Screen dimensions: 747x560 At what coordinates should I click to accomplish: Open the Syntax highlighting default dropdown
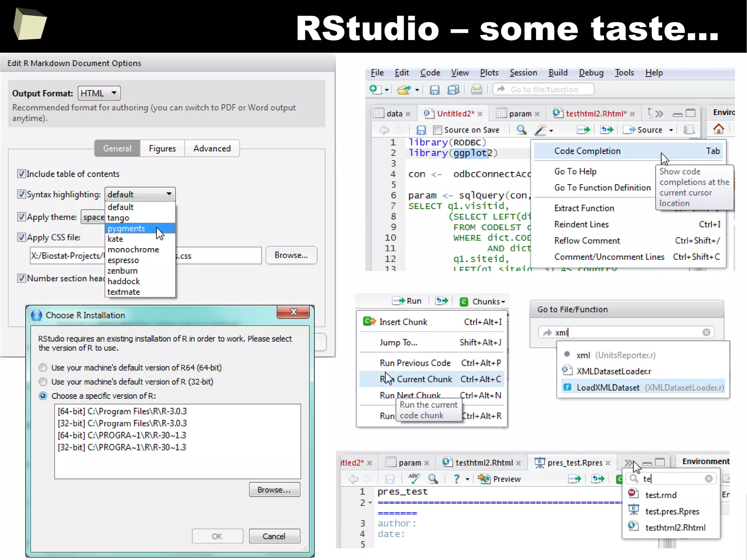coord(140,194)
